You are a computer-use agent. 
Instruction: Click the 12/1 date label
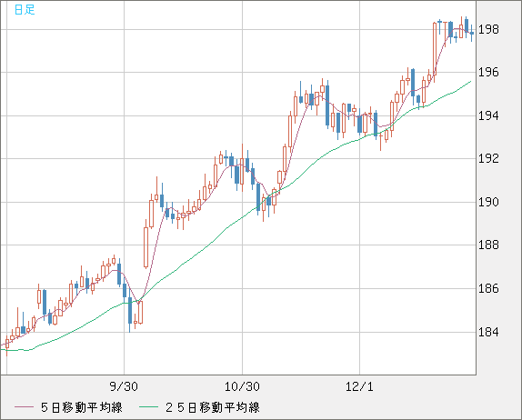[359, 386]
